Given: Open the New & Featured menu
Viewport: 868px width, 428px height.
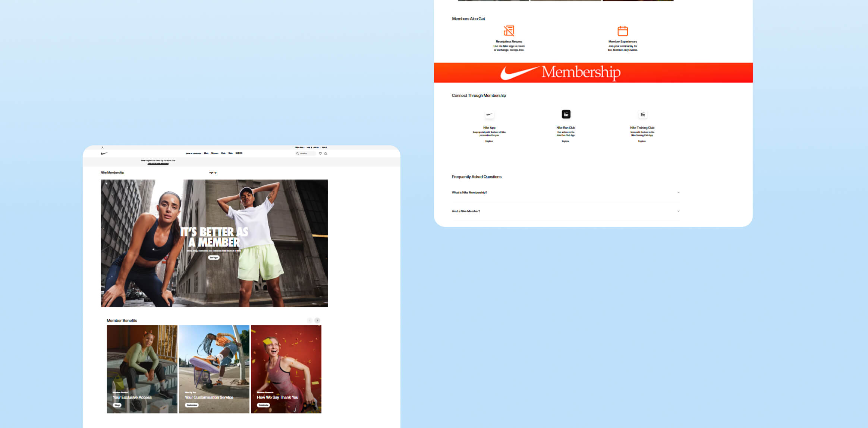Looking at the screenshot, I should pyautogui.click(x=194, y=153).
